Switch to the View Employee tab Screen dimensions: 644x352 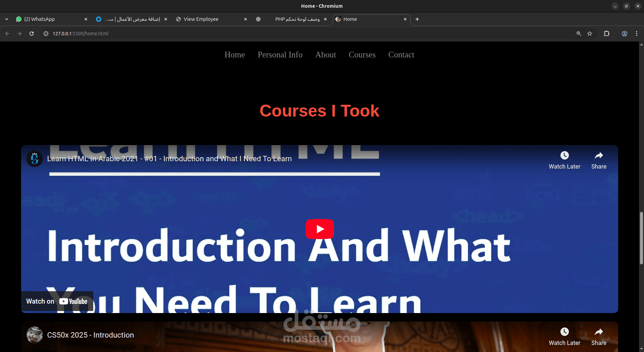(x=211, y=19)
